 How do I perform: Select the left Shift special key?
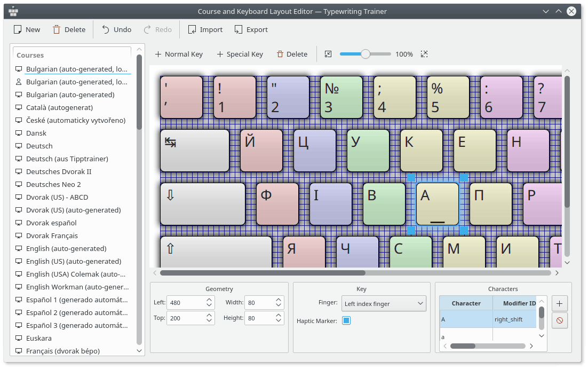tap(216, 252)
